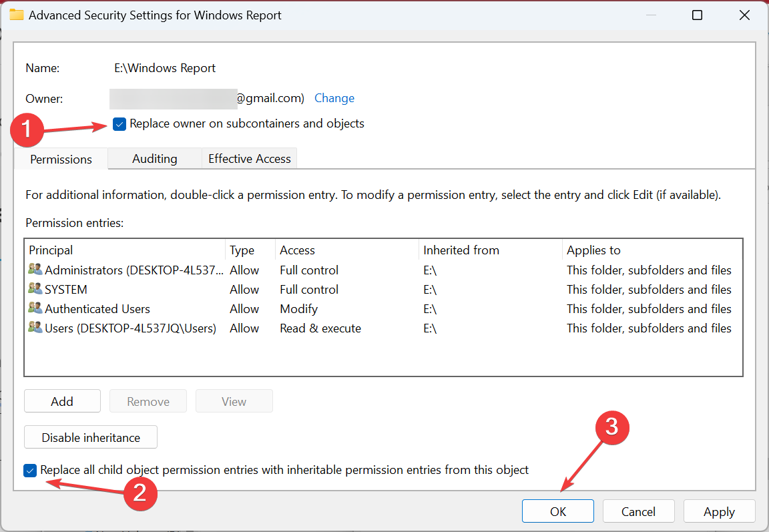Confirm with the OK button
Viewport: 769px width, 532px height.
[557, 511]
